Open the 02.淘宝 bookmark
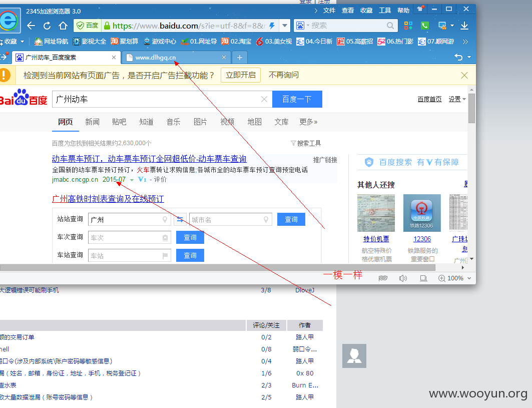The width and height of the screenshot is (532, 408). click(237, 42)
